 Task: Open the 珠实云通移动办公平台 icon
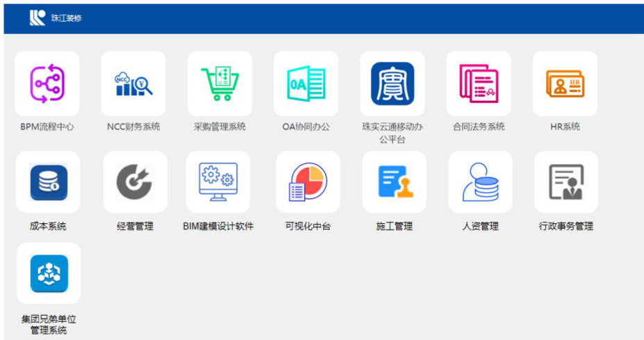392,83
